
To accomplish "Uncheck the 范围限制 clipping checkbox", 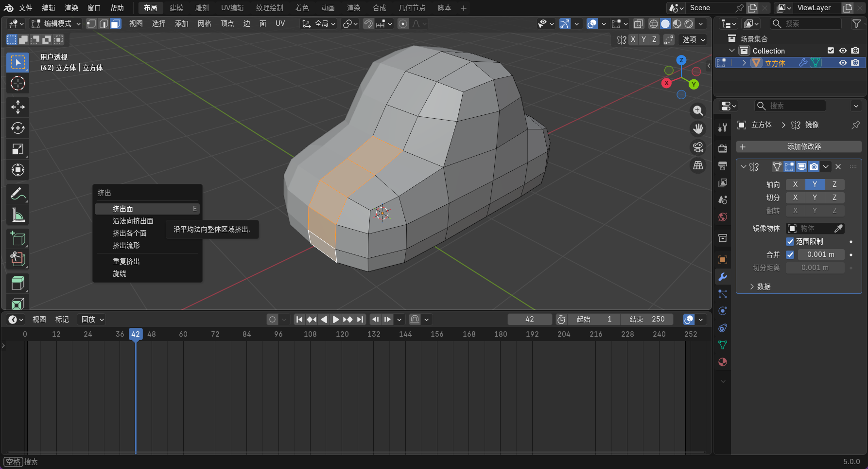I will pos(790,242).
